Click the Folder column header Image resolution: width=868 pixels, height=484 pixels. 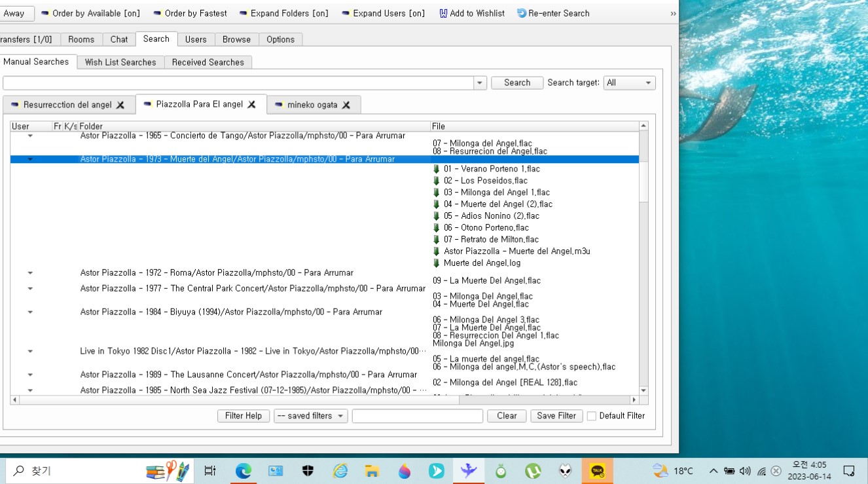pyautogui.click(x=254, y=126)
